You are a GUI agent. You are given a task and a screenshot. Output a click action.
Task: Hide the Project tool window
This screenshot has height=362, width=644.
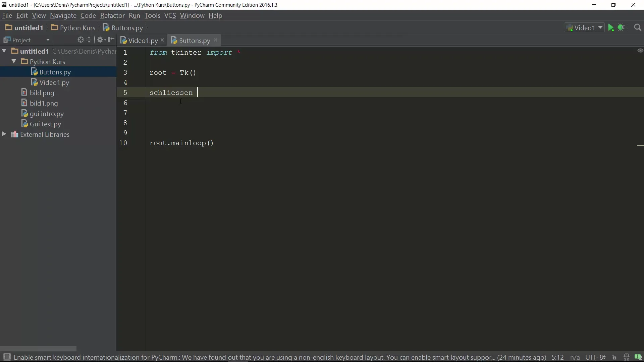[x=111, y=40]
